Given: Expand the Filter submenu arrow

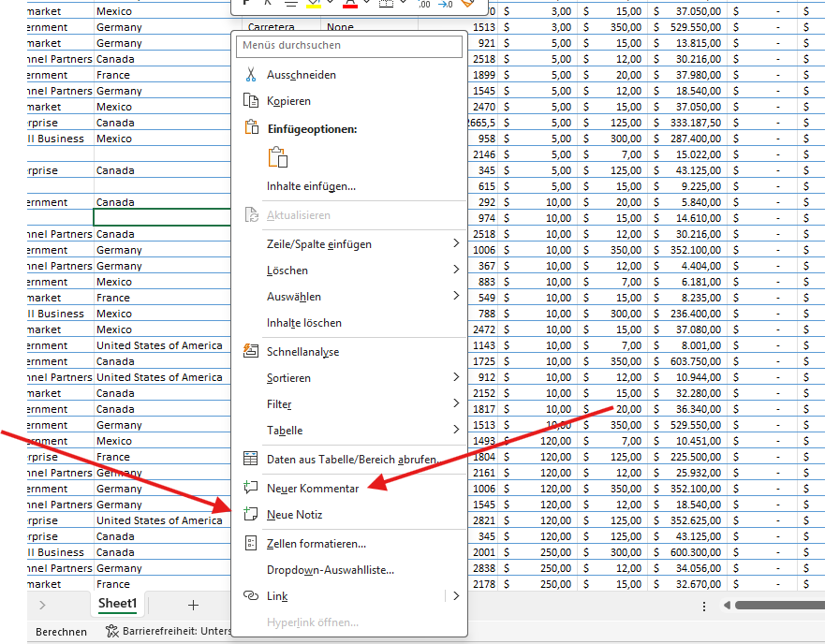Looking at the screenshot, I should (x=456, y=403).
